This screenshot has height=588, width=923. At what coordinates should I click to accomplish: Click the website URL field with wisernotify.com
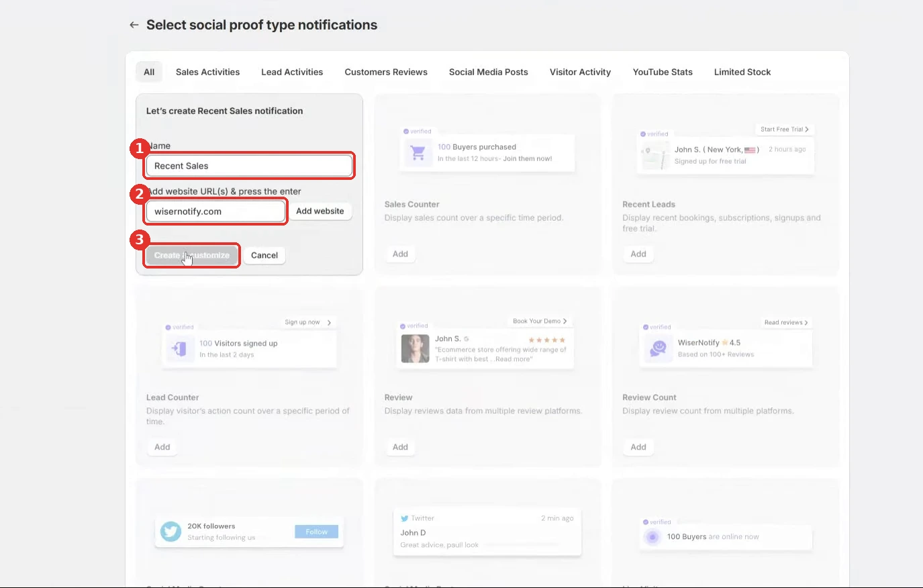pyautogui.click(x=215, y=211)
